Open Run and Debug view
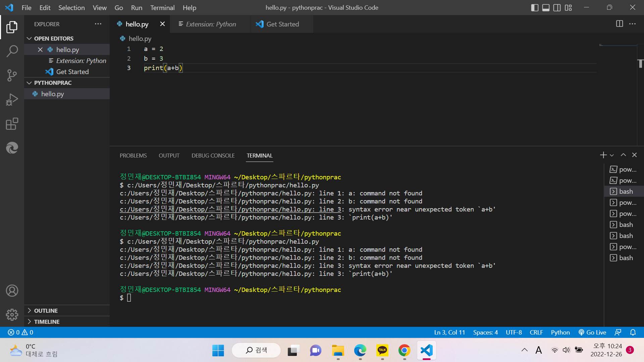 click(12, 100)
